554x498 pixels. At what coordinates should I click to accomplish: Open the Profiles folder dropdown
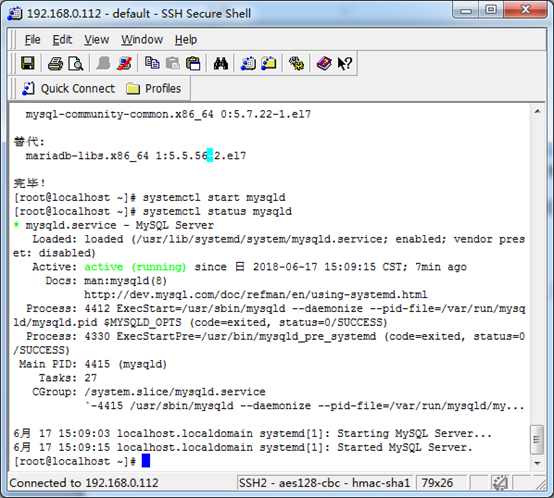tap(154, 88)
